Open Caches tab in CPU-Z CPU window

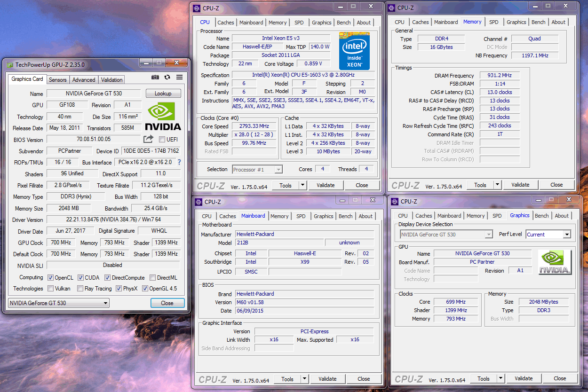(x=226, y=23)
